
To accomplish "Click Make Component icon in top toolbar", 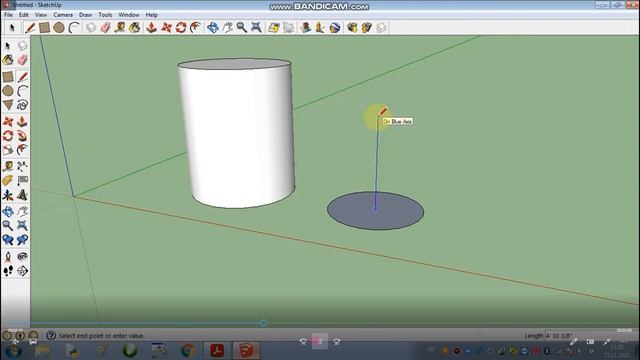I will (x=91, y=27).
